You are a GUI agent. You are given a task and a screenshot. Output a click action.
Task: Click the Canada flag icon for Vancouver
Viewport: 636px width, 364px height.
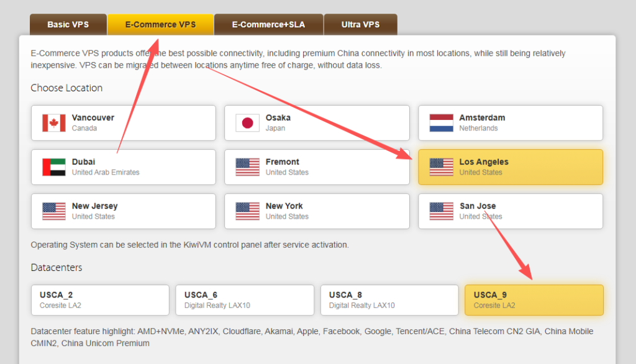[x=54, y=123]
